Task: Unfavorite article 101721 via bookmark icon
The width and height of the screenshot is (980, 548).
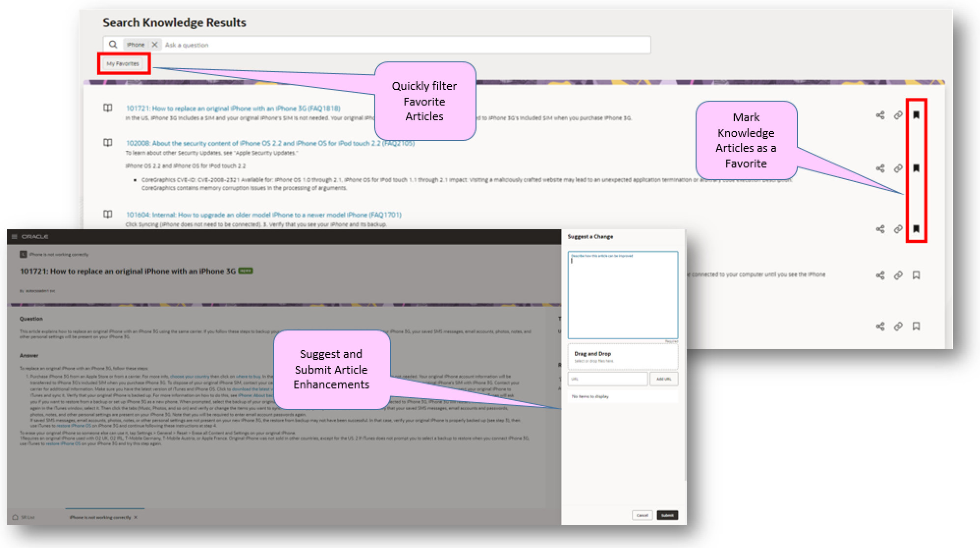Action: [916, 115]
